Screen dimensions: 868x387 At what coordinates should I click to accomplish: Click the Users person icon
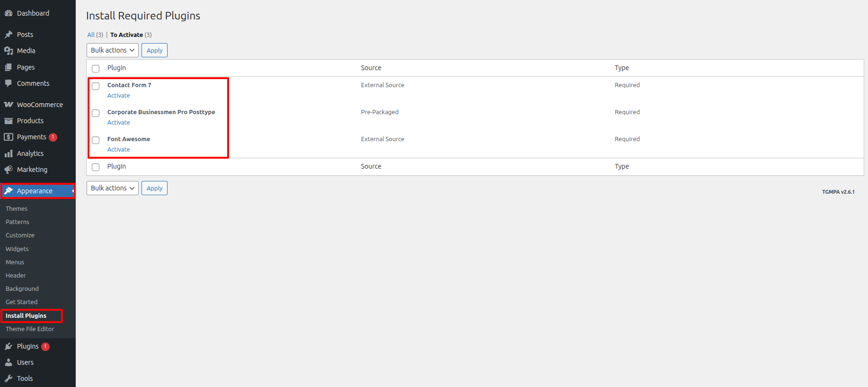tap(9, 362)
